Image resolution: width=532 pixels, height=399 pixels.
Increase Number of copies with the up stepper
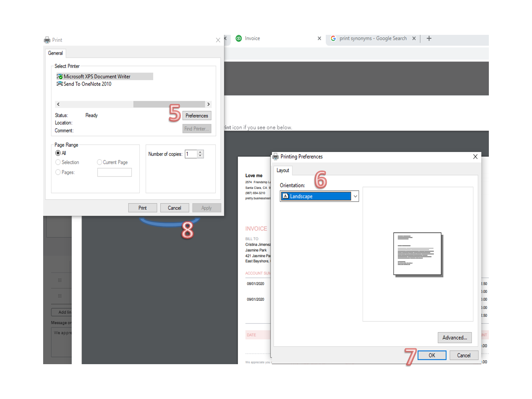point(200,152)
